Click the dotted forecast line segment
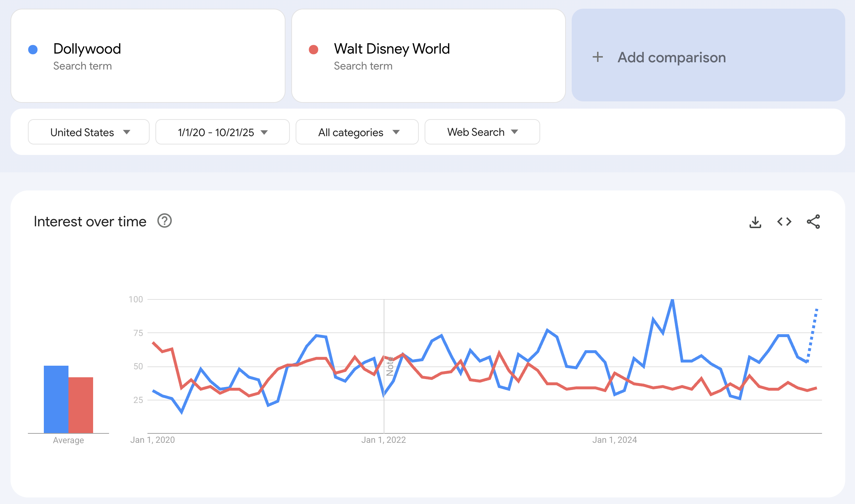The height and width of the screenshot is (504, 855). [x=813, y=333]
